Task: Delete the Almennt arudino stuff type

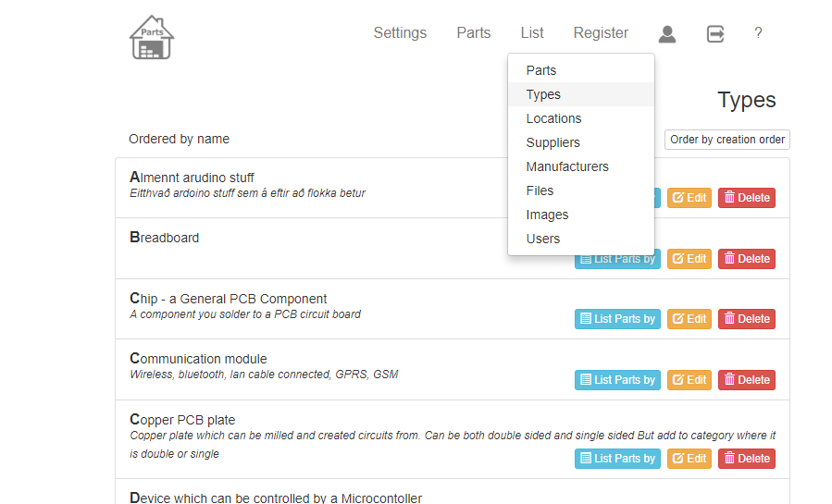Action: [747, 198]
